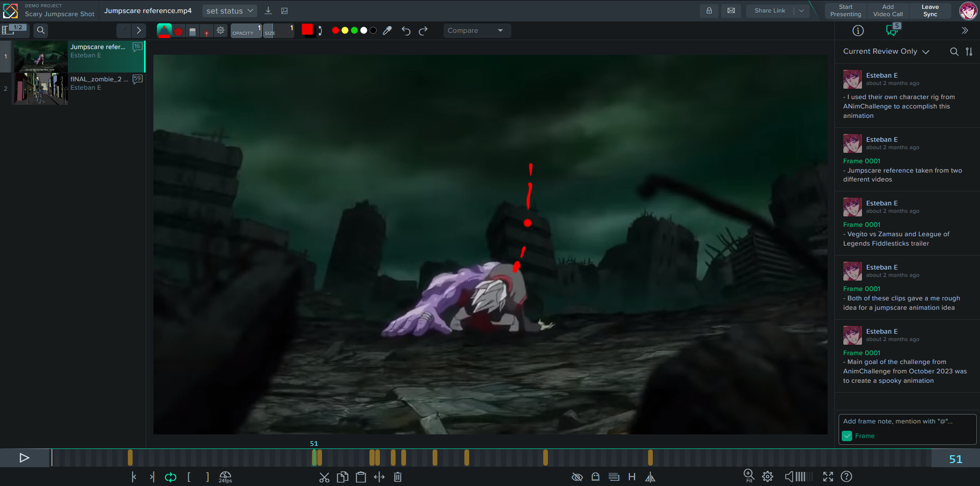Click Leave Sync
Image resolution: width=980 pixels, height=486 pixels.
coord(930,10)
